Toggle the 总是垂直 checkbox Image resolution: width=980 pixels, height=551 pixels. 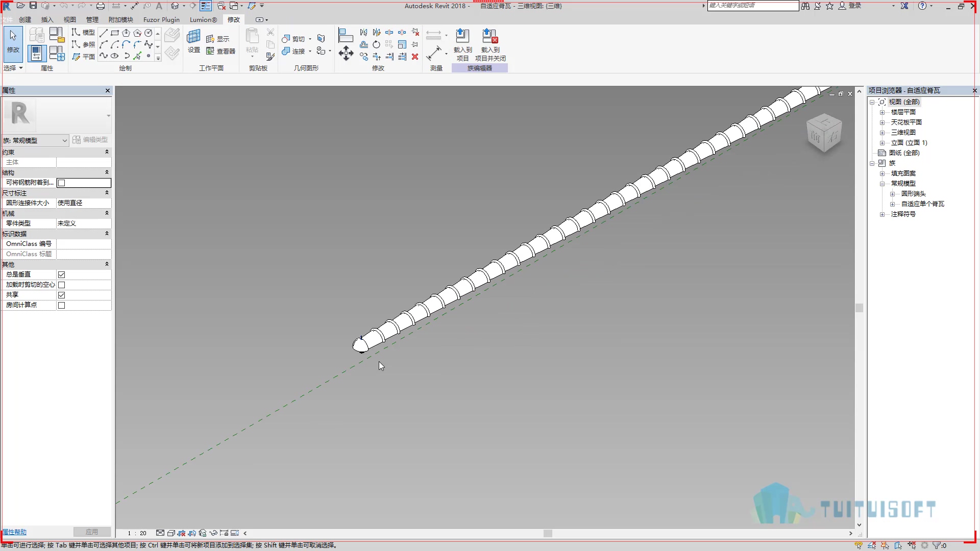pyautogui.click(x=61, y=274)
